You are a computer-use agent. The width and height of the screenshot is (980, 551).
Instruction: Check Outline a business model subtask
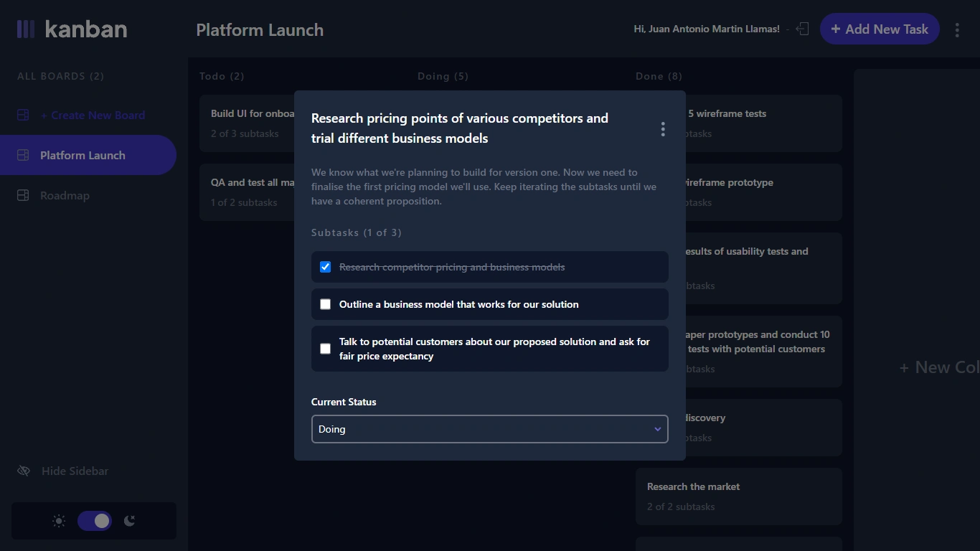[x=325, y=304]
